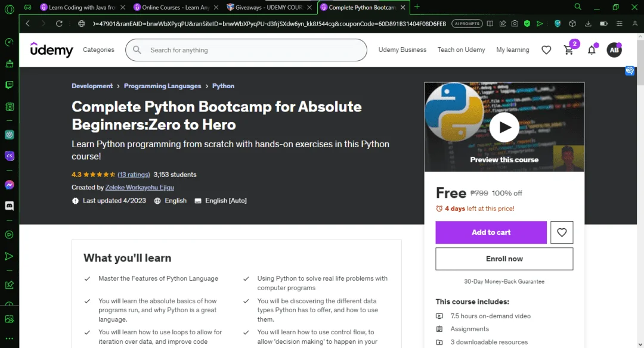The image size is (644, 348).
Task: Go back with the browser back arrow
Action: coord(27,24)
